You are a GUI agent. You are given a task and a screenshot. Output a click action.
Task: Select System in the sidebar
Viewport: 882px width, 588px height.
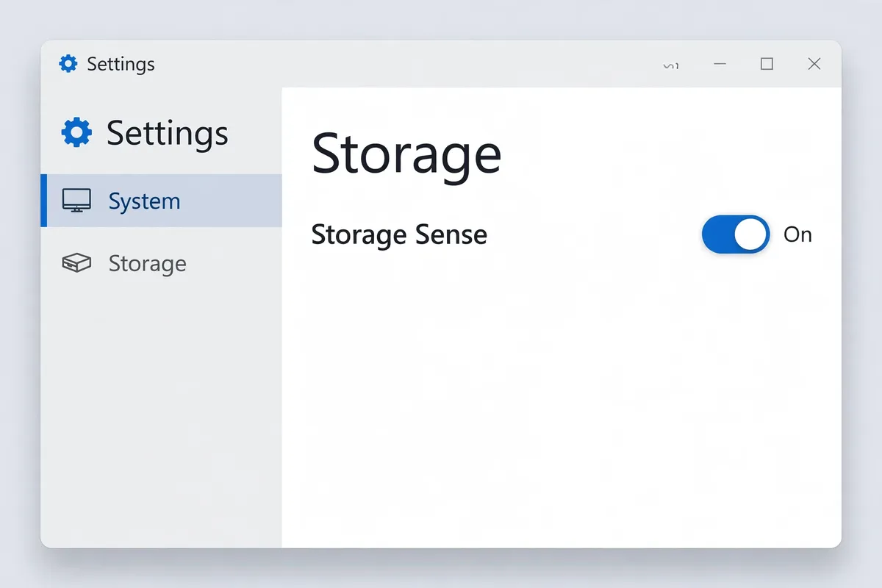(x=161, y=201)
